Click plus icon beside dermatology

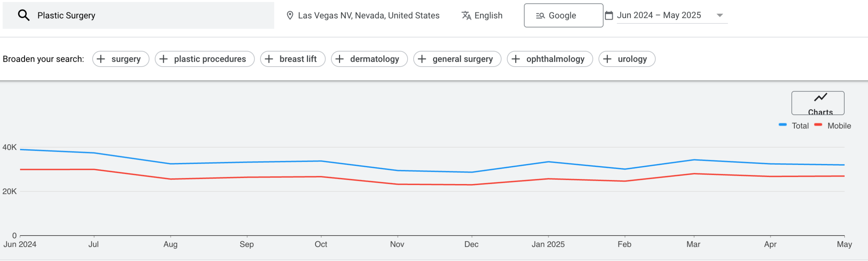pyautogui.click(x=339, y=59)
